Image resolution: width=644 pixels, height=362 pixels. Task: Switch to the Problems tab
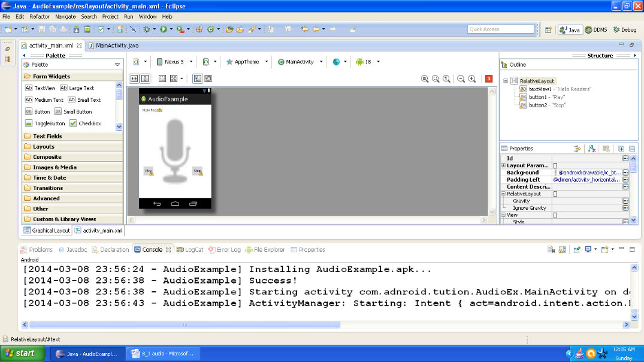37,249
